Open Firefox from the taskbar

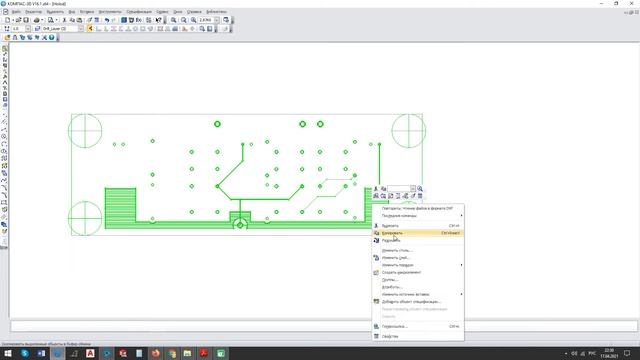click(156, 353)
